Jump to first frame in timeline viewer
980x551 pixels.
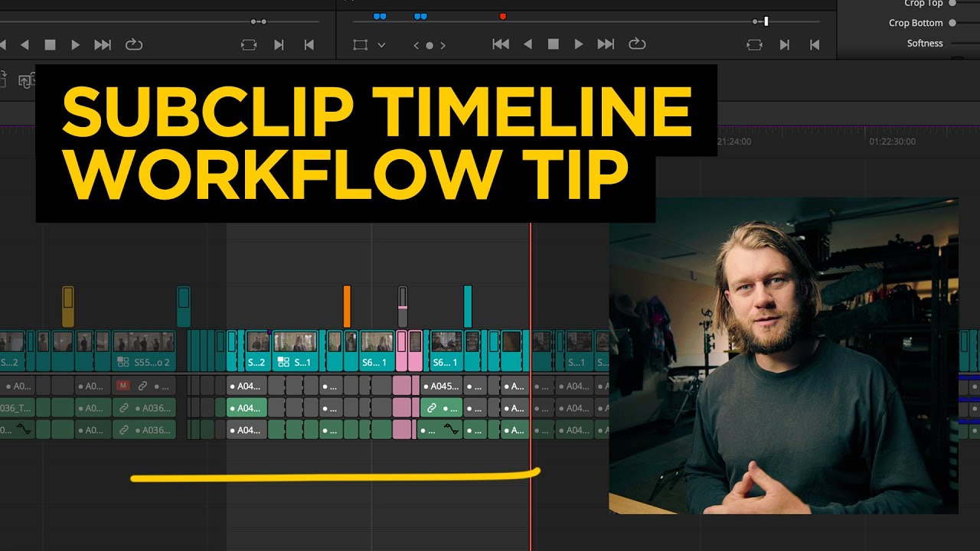[x=501, y=44]
